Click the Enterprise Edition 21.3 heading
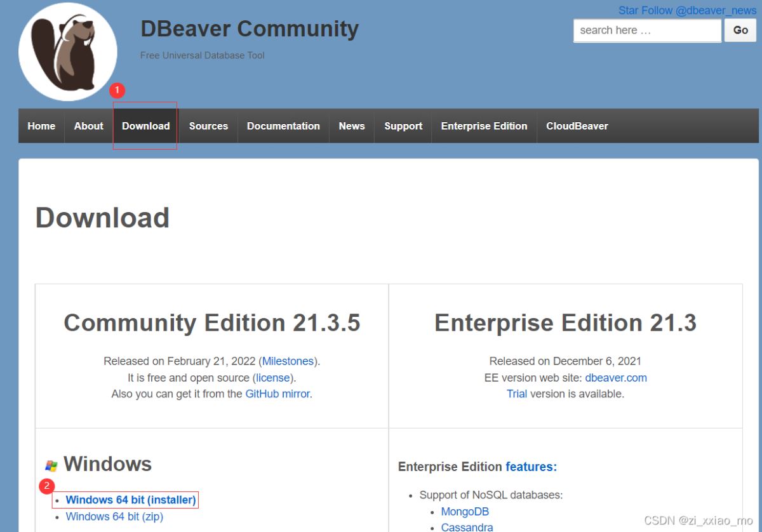This screenshot has width=762, height=532. [565, 323]
